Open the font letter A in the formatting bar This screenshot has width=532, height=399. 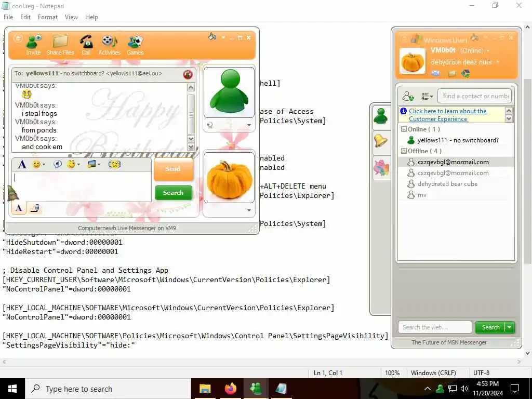coord(22,165)
